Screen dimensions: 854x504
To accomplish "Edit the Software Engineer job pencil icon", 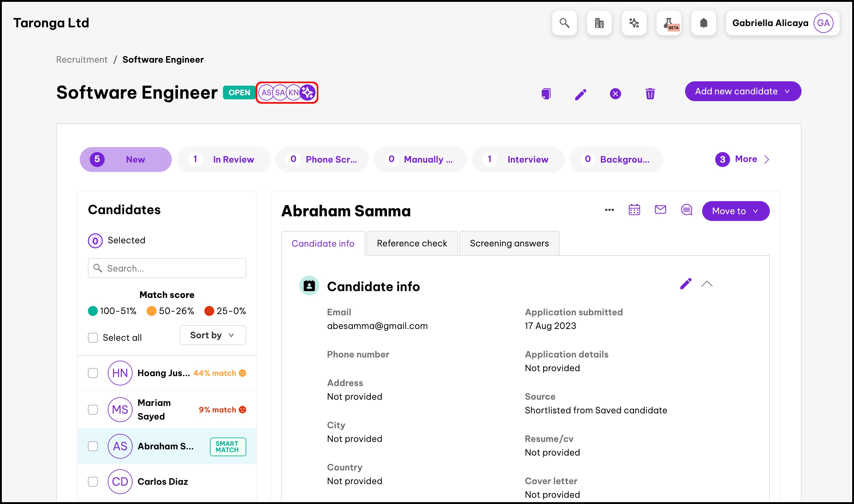I will tap(581, 94).
